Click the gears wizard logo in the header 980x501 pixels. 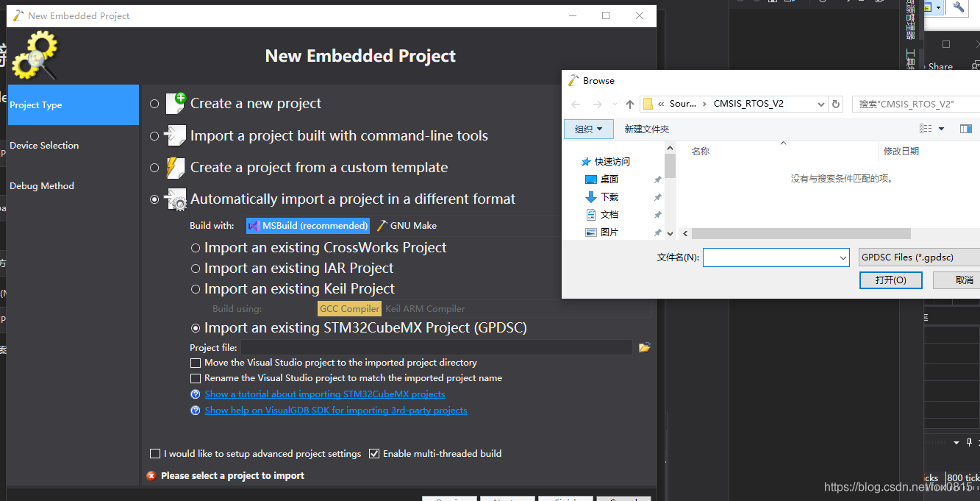35,55
